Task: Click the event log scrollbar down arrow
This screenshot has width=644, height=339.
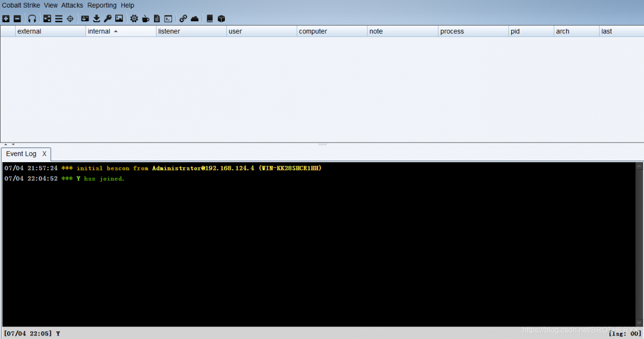Action: (639, 322)
